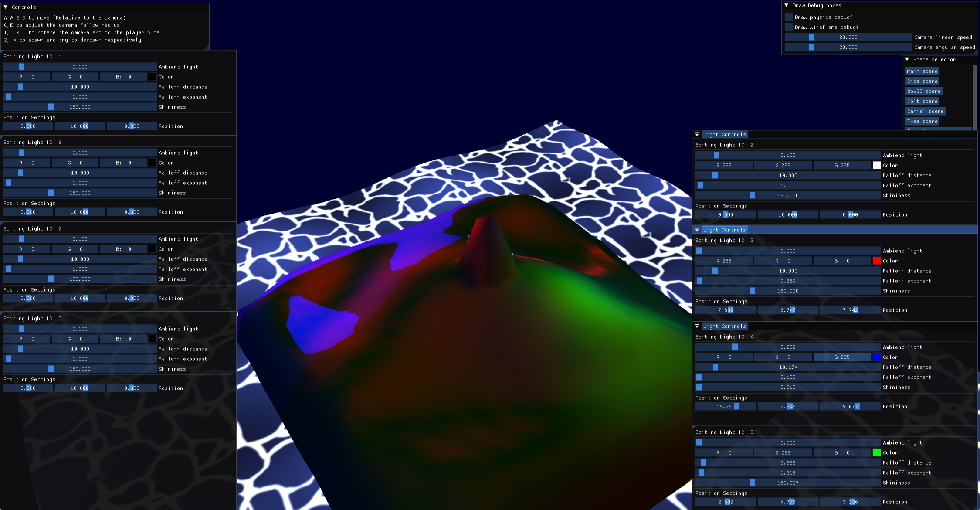Open blue color swatch of Light 4
This screenshot has height=510, width=980.
pyautogui.click(x=877, y=357)
